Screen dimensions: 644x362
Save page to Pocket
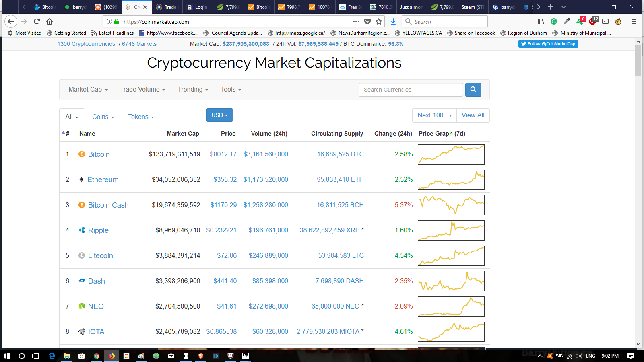367,22
